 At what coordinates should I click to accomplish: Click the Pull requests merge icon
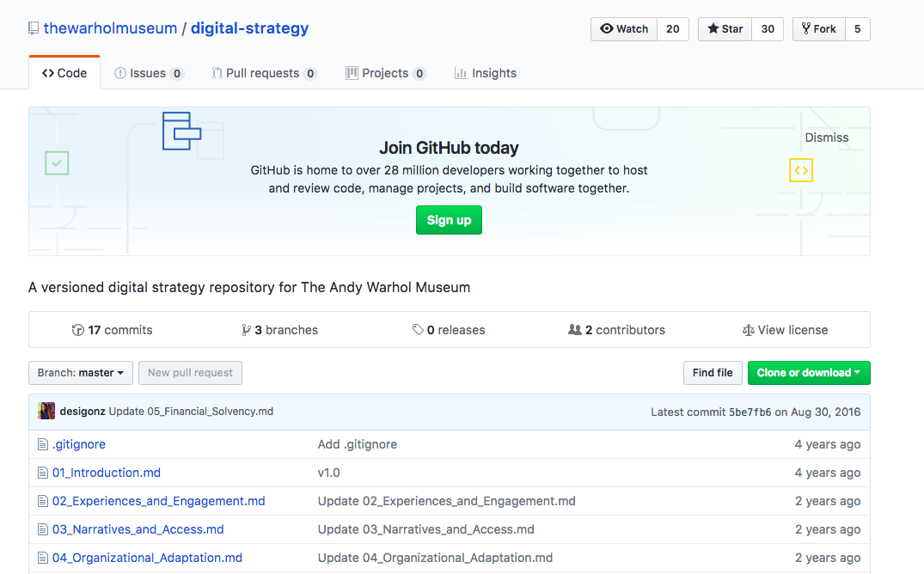coord(217,73)
